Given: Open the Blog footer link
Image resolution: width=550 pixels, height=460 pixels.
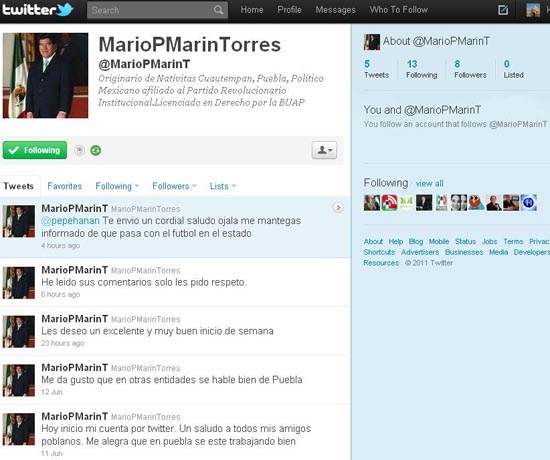Looking at the screenshot, I should (x=416, y=241).
